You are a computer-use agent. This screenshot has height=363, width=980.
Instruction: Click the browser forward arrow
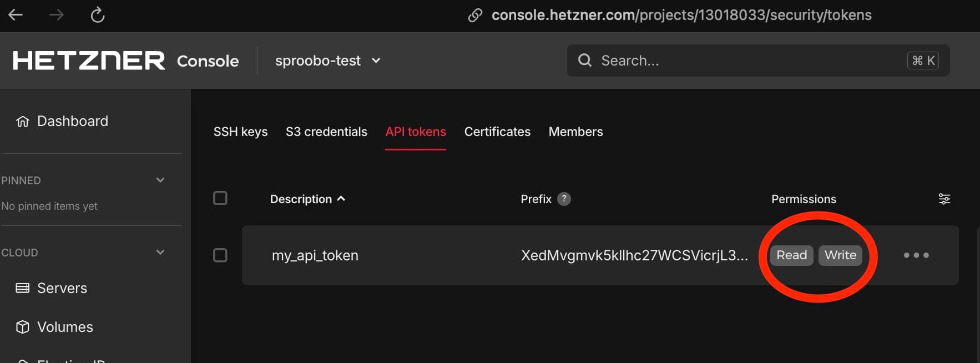(56, 15)
